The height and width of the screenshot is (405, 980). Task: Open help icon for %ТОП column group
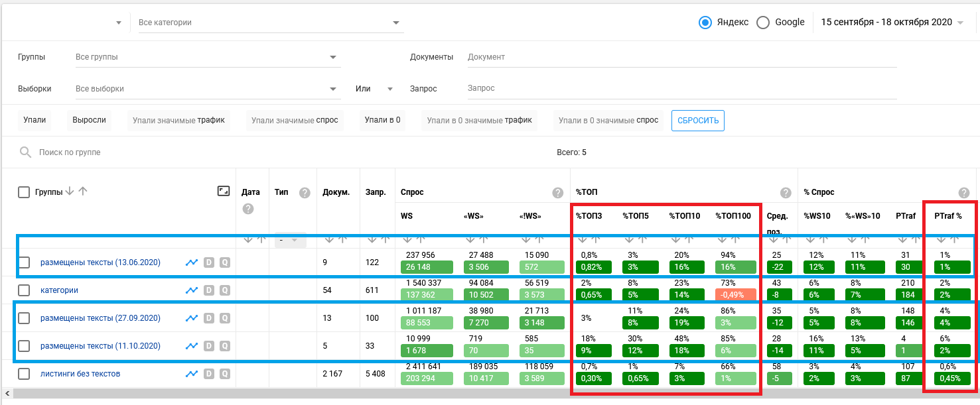786,193
